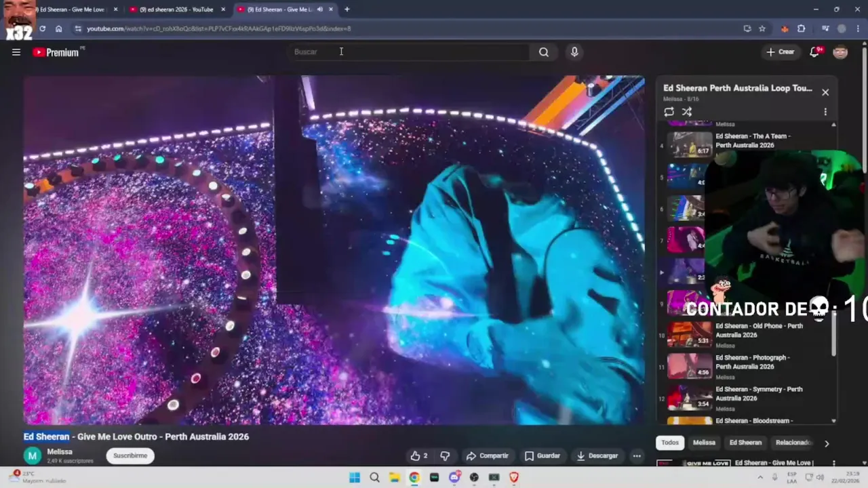Click the video title text
Image resolution: width=868 pixels, height=488 pixels.
tap(136, 436)
